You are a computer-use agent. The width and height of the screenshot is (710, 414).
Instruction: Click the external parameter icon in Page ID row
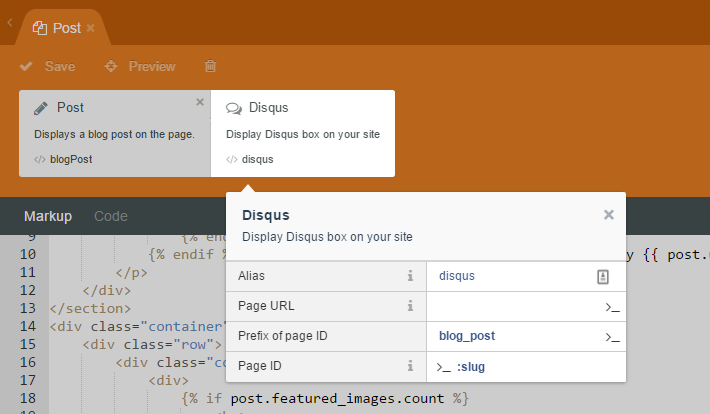click(443, 367)
